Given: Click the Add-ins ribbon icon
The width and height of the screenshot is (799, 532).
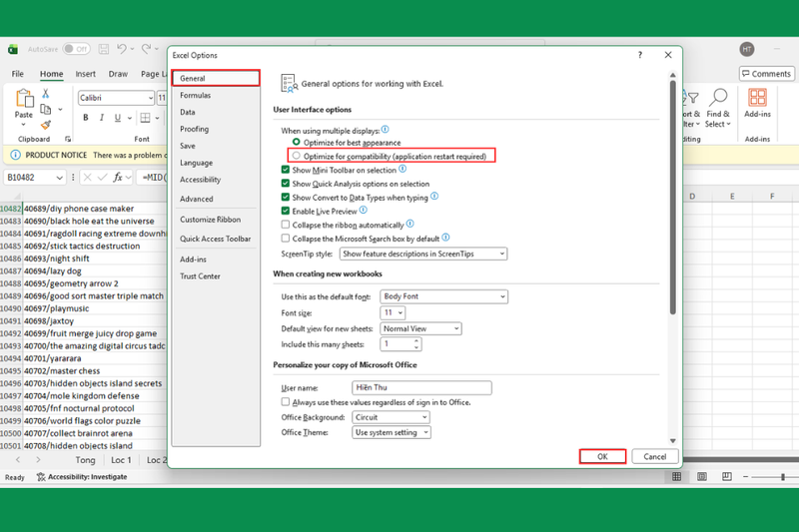Looking at the screenshot, I should [x=757, y=97].
